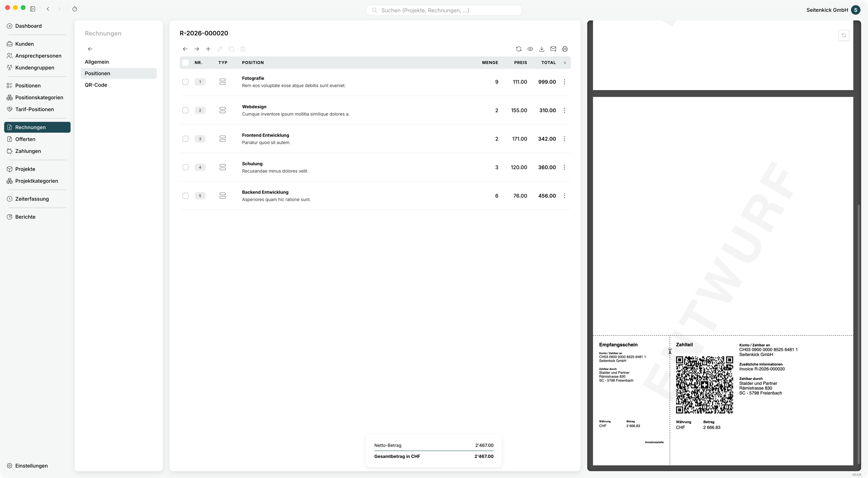Check the Backend Entwicklung row checkbox
The image size is (868, 478).
[185, 196]
